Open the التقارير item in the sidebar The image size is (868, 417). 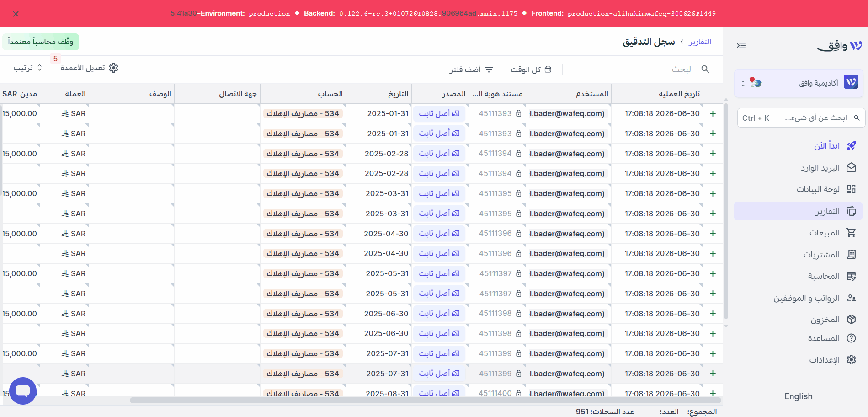[798, 211]
